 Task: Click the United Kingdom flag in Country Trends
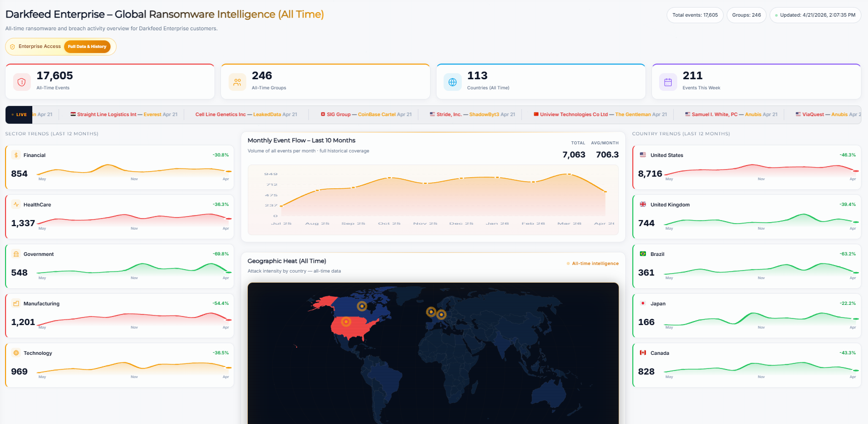(x=643, y=204)
